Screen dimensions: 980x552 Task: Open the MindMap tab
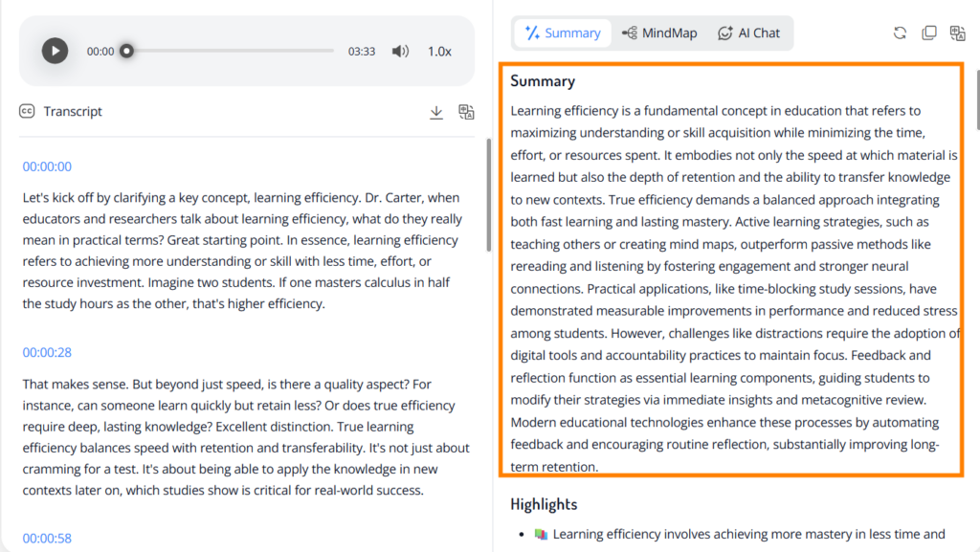point(660,33)
